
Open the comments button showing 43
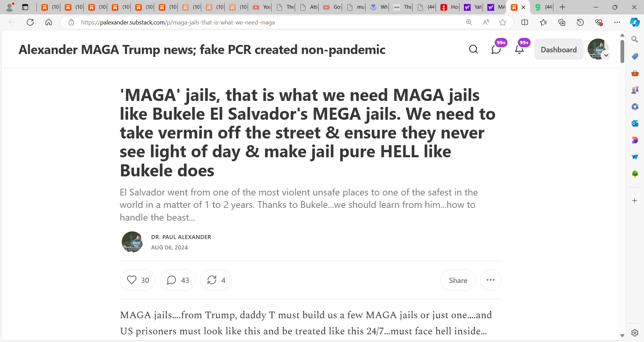178,280
